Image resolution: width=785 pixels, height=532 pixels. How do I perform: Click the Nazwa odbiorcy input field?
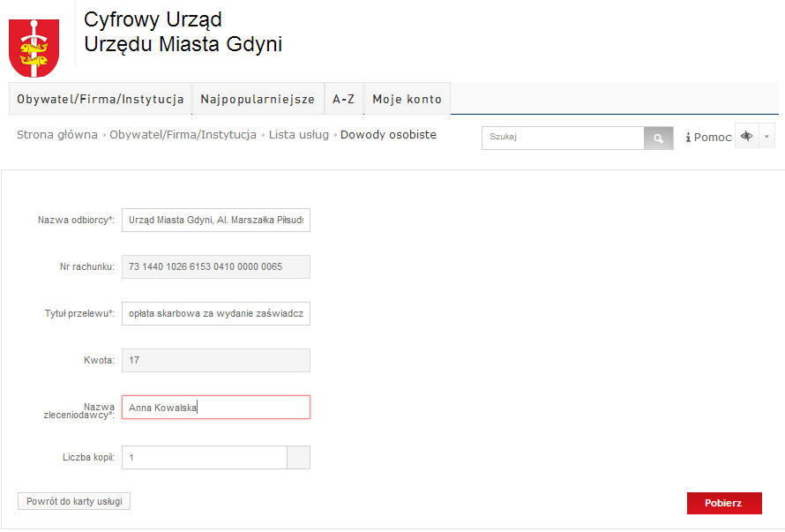[216, 220]
